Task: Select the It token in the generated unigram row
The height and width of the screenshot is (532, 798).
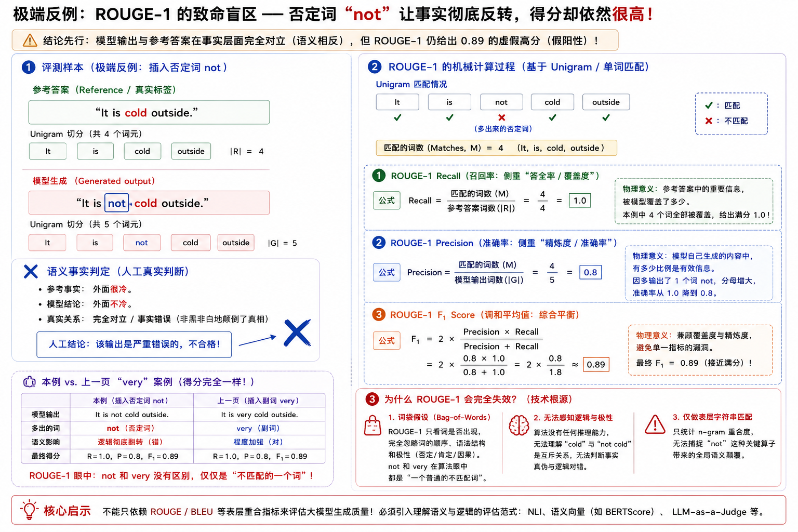Action: click(x=47, y=243)
